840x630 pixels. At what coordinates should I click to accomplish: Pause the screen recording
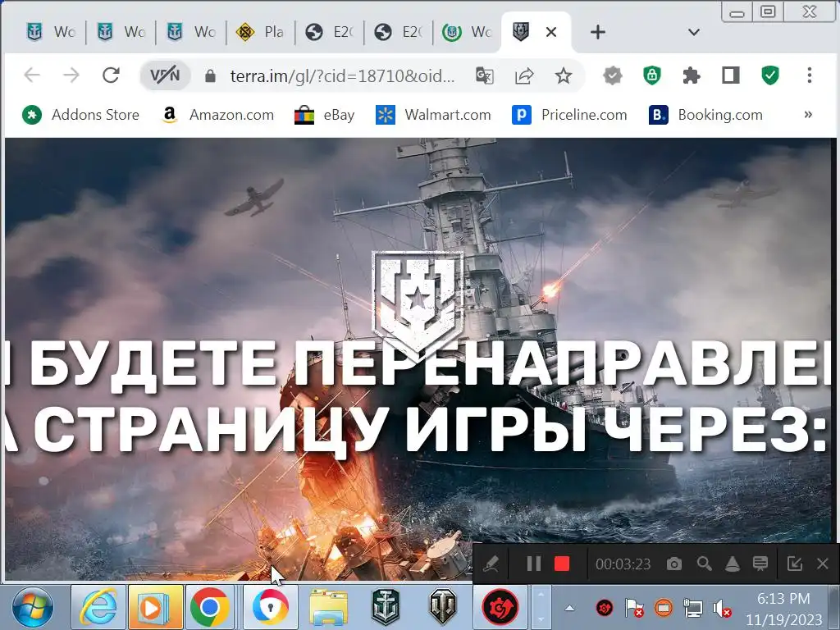(533, 564)
